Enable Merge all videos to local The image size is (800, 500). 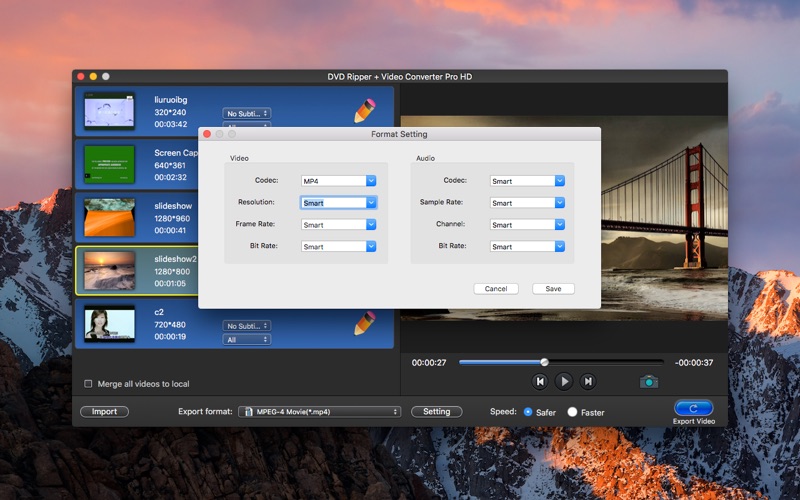[x=88, y=384]
